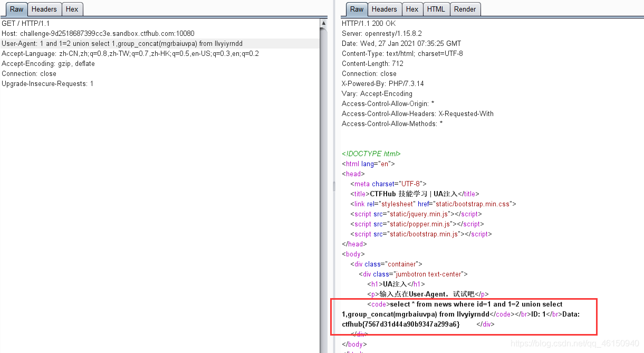Click the <!DOCTYPE html> line in response
This screenshot has width=644, height=353.
pyautogui.click(x=371, y=154)
